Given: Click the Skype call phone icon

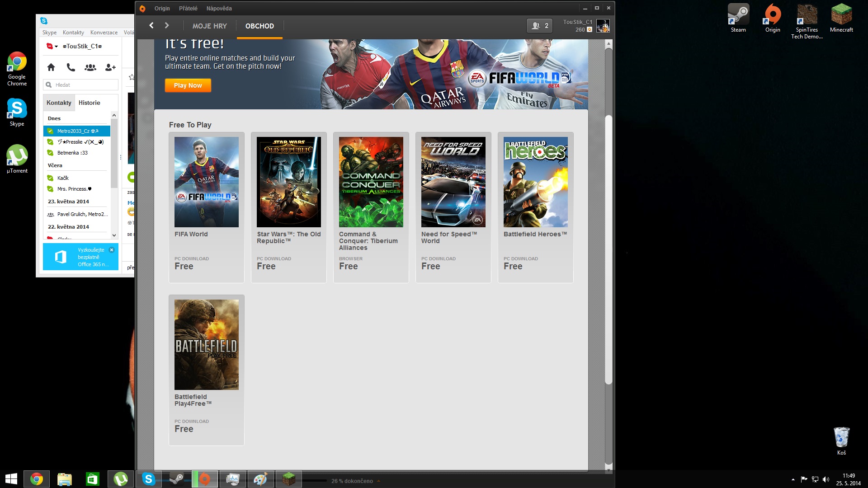Looking at the screenshot, I should tap(71, 67).
